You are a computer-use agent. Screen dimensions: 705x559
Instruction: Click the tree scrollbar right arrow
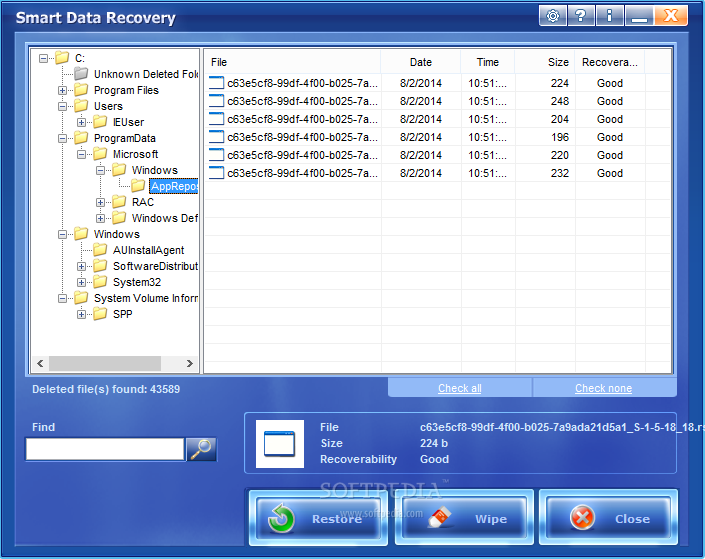click(x=190, y=363)
